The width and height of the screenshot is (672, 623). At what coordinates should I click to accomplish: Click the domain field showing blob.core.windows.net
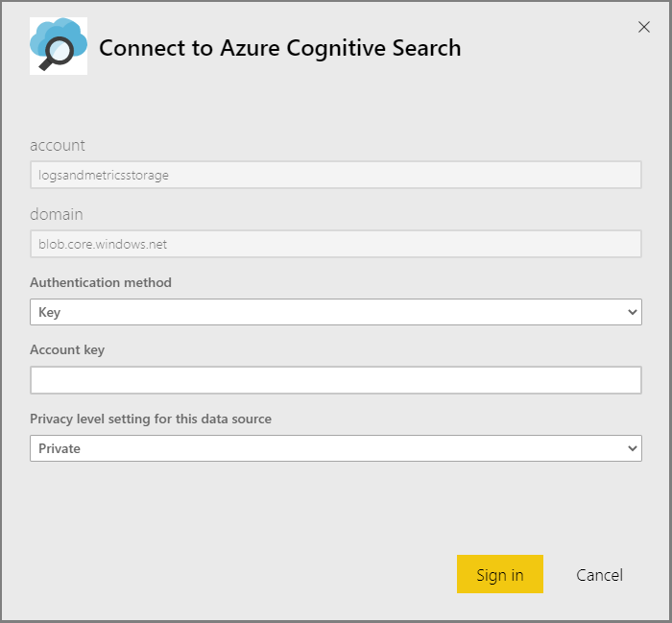[x=335, y=244]
